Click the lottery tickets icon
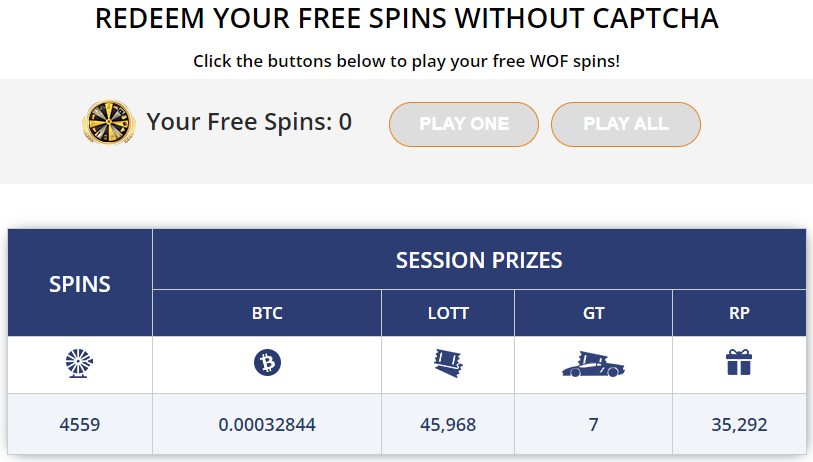 pyautogui.click(x=448, y=363)
